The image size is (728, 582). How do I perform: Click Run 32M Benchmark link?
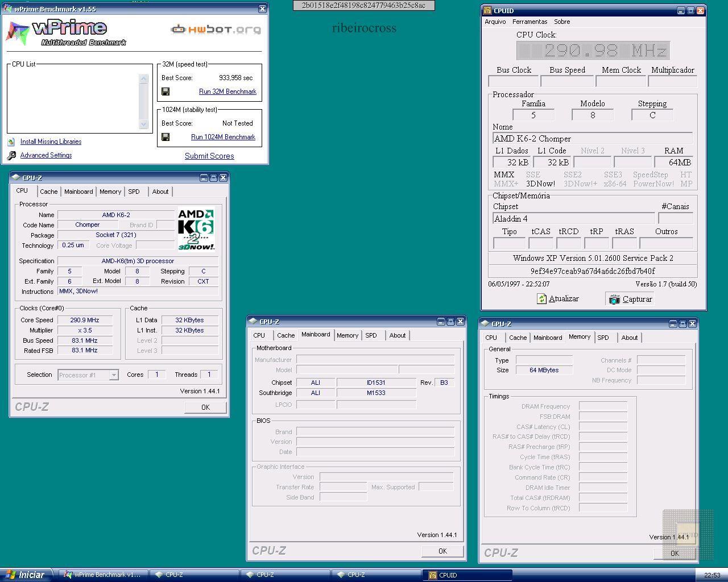click(227, 92)
